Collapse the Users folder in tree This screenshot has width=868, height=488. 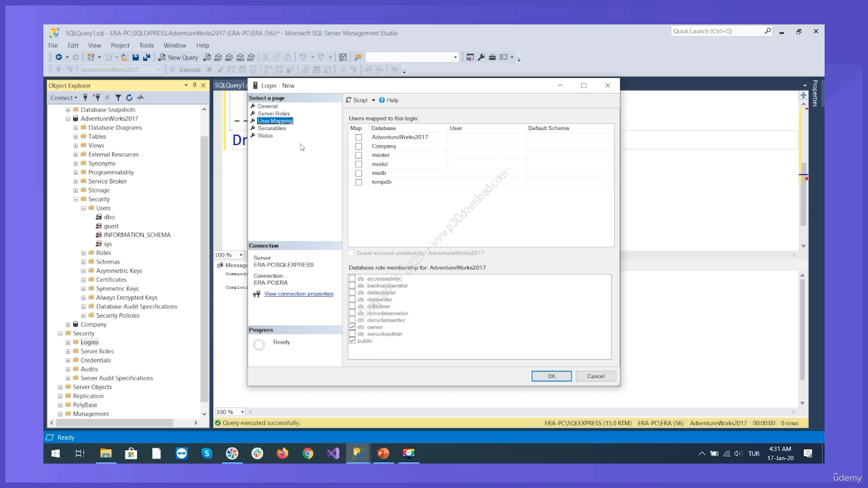coord(83,208)
